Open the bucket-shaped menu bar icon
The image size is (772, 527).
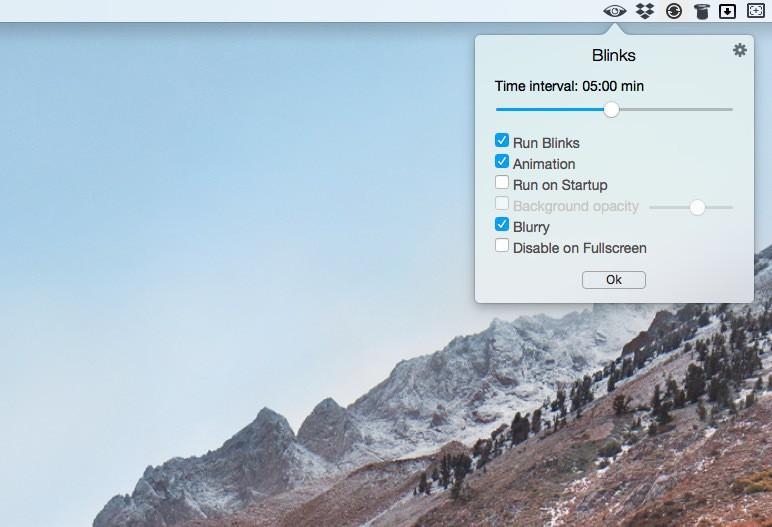click(x=701, y=11)
